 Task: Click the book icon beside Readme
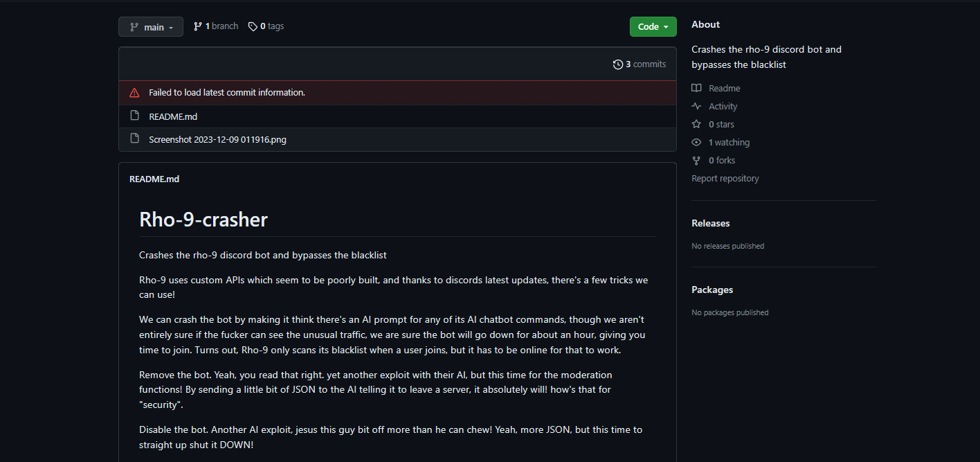coord(696,89)
